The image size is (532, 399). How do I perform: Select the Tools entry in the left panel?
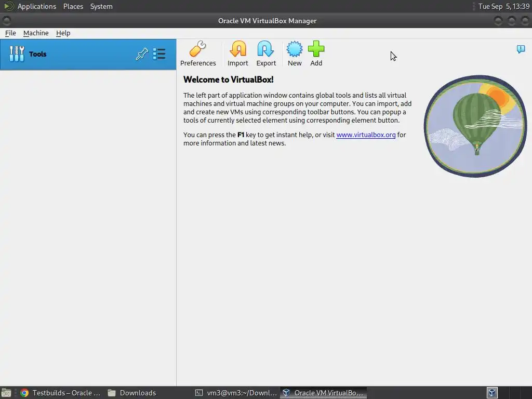88,54
